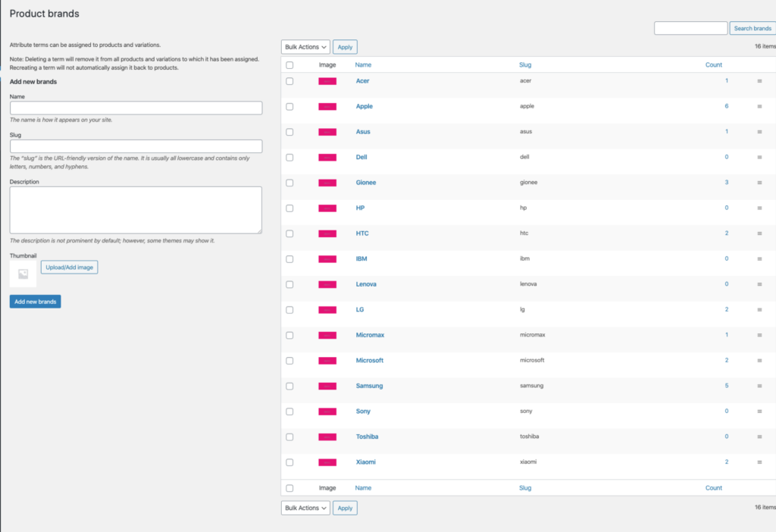
Task: Click the Samsung product count 5
Action: point(727,386)
